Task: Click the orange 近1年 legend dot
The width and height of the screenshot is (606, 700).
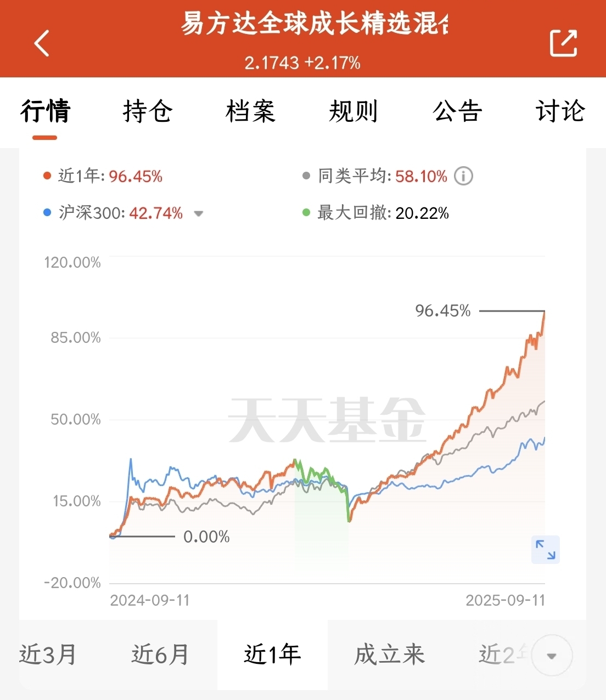Action: 47,176
